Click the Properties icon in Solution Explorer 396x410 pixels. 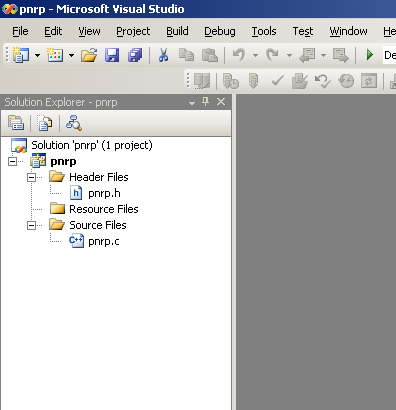tap(16, 123)
